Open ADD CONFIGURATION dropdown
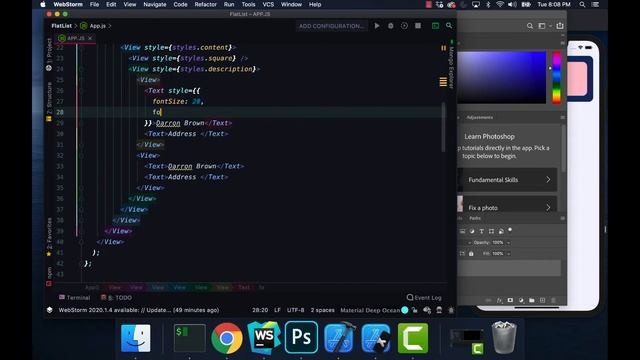 point(332,26)
